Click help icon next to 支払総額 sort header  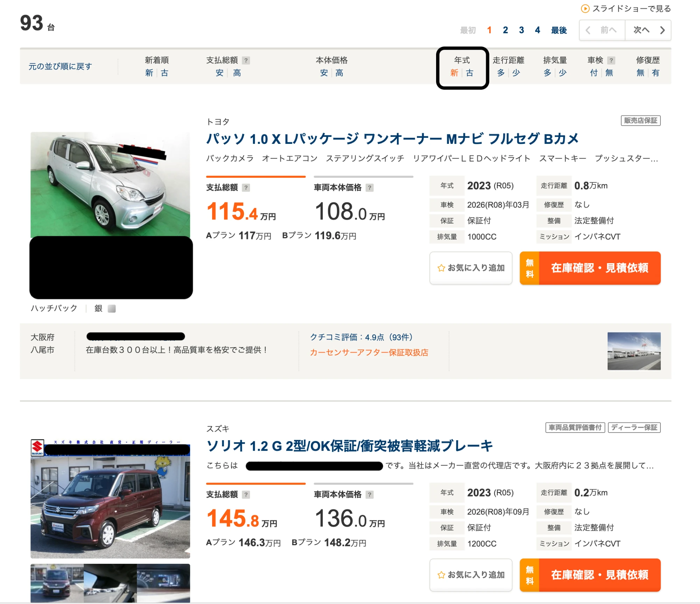tap(246, 61)
